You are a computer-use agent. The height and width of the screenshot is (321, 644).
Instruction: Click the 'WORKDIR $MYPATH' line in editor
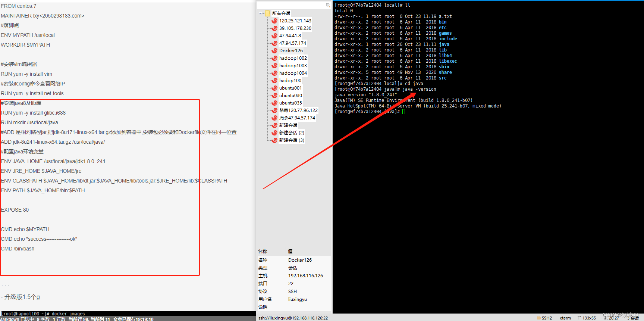[x=25, y=45]
